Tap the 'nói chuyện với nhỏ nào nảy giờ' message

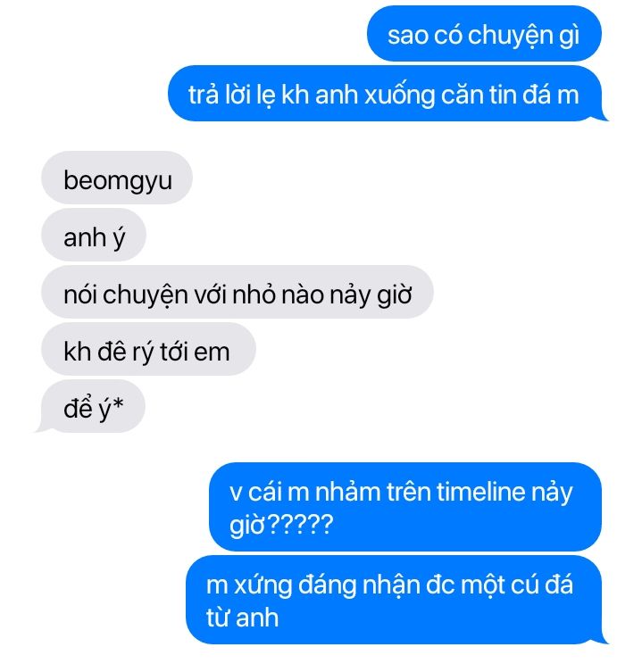(x=238, y=293)
